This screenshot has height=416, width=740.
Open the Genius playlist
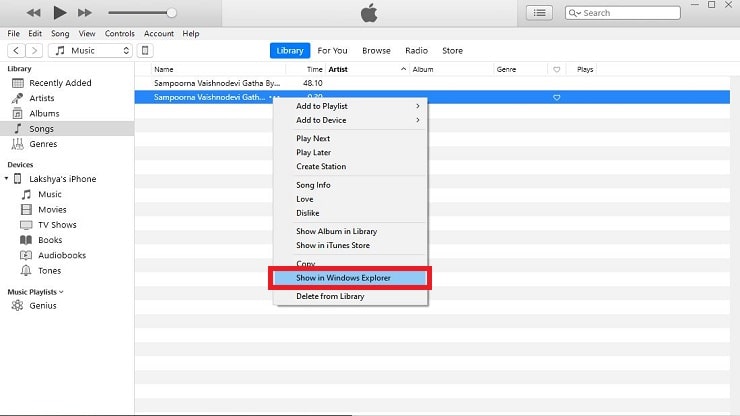(x=42, y=306)
